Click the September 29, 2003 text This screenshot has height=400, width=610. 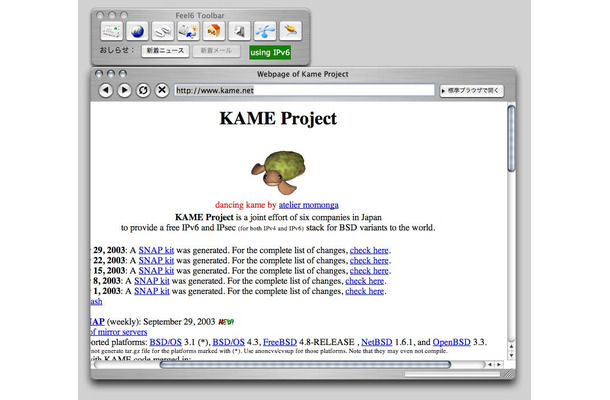click(179, 322)
